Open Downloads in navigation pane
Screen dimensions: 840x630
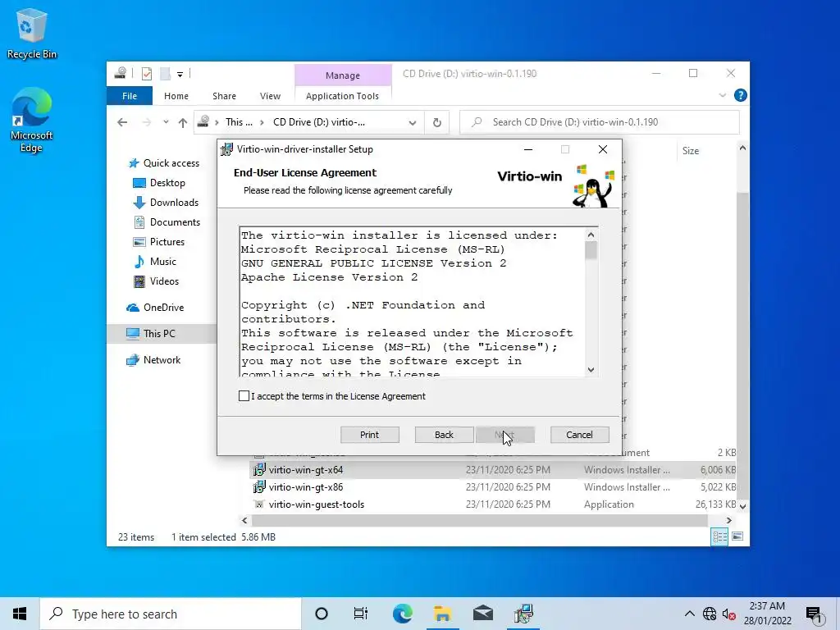coord(166,203)
